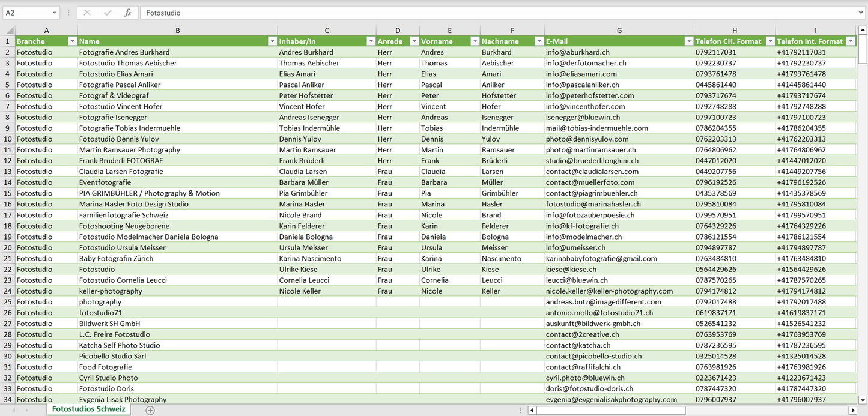Open the Branche column filter dropdown
Screen dimensions: 868x416
[x=72, y=41]
